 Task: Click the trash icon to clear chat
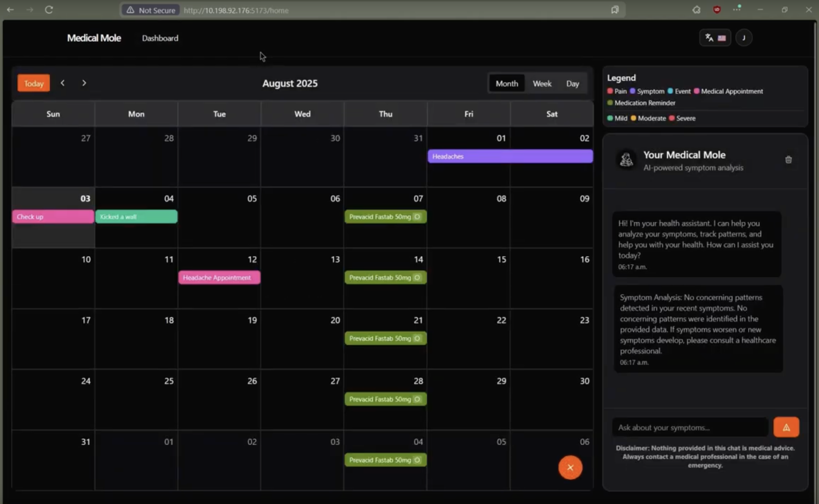coord(788,160)
